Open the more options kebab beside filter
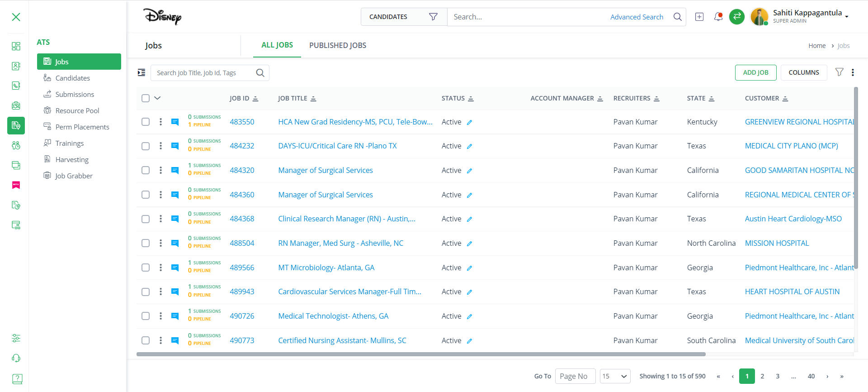 tap(853, 72)
